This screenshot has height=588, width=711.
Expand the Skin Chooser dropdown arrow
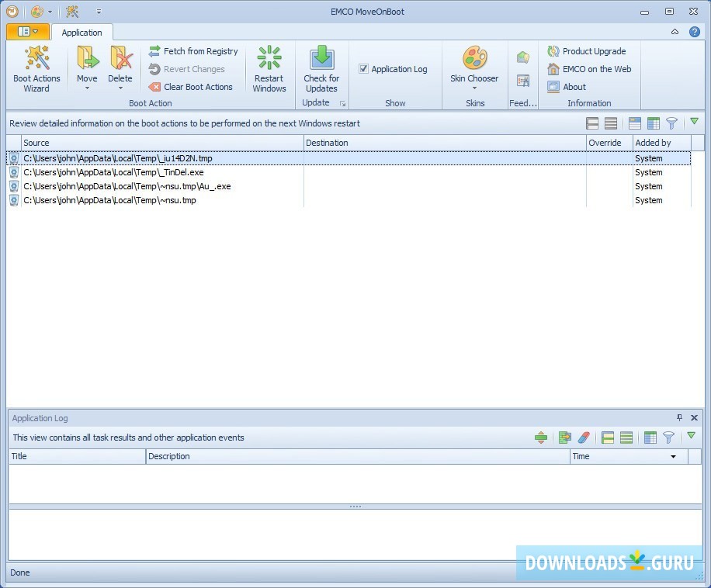474,88
